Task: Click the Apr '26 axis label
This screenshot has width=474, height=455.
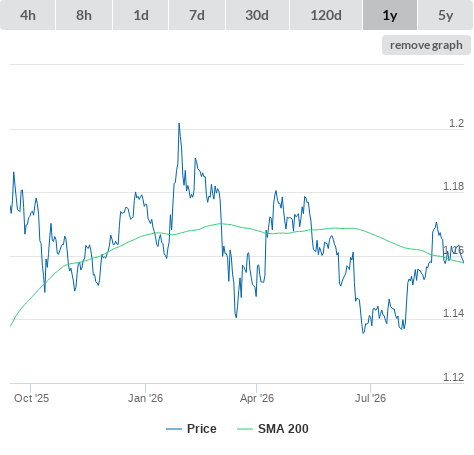Action: click(257, 398)
